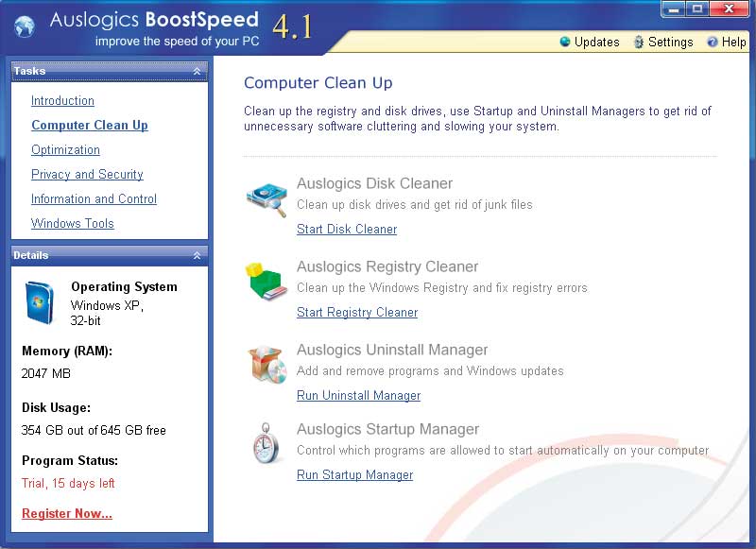Click the Uninstall Manager box icon

click(266, 365)
